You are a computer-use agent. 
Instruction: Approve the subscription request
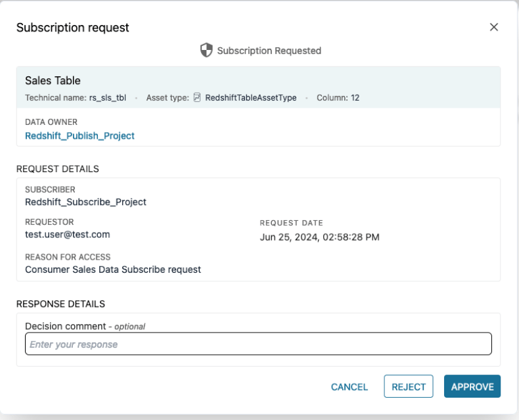(x=472, y=386)
